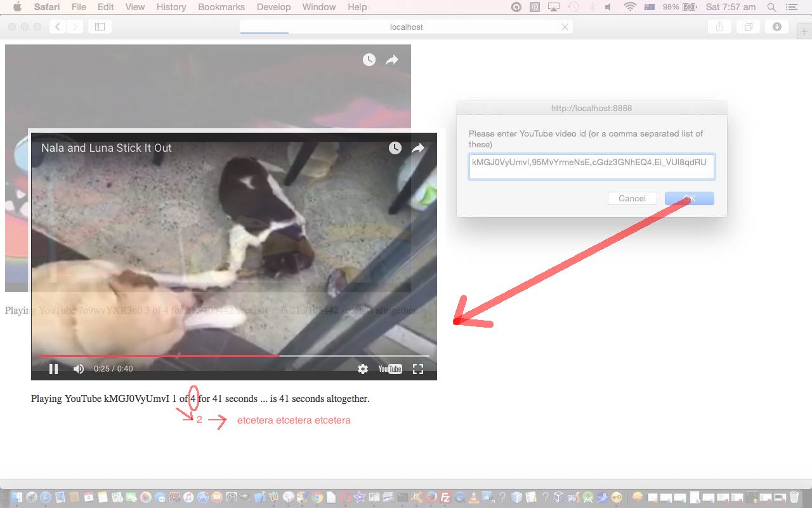Screen dimensions: 812x508
Task: Open the Edit menu
Action: pos(106,7)
